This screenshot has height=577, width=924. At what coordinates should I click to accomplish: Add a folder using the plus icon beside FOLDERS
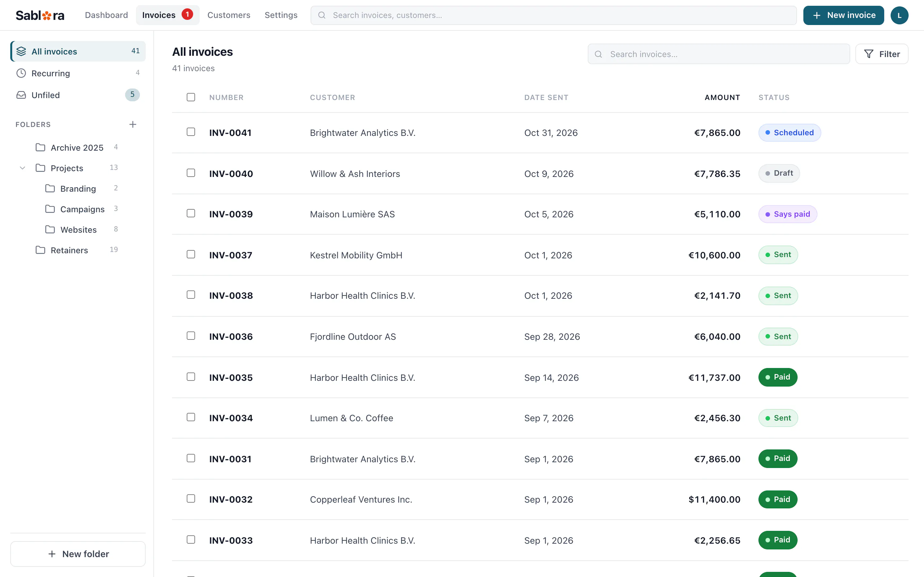coord(133,124)
